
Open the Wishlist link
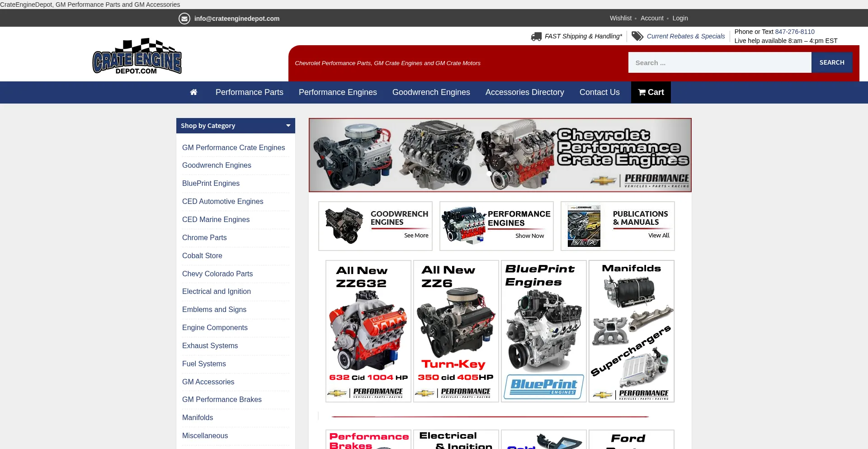click(621, 18)
